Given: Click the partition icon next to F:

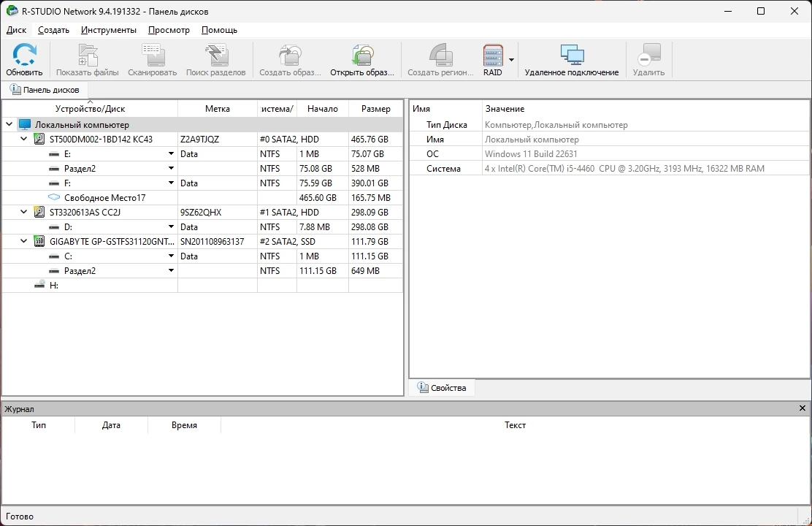Looking at the screenshot, I should (x=54, y=183).
